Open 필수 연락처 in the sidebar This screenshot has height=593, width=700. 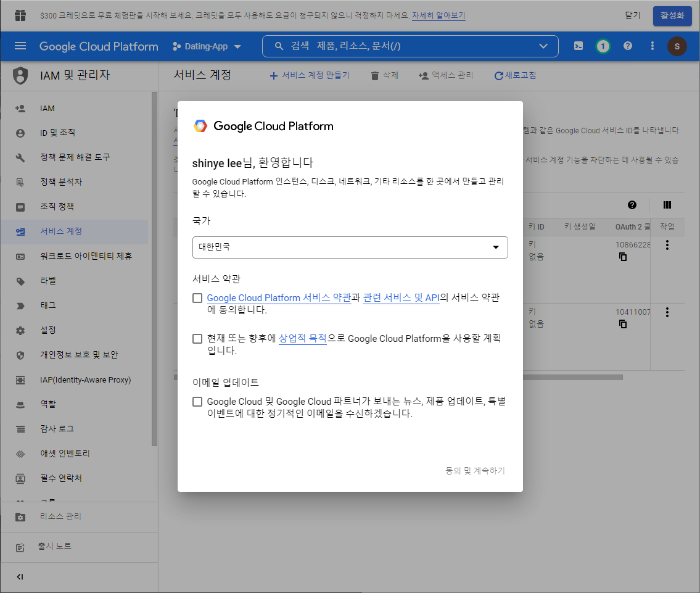(74, 478)
